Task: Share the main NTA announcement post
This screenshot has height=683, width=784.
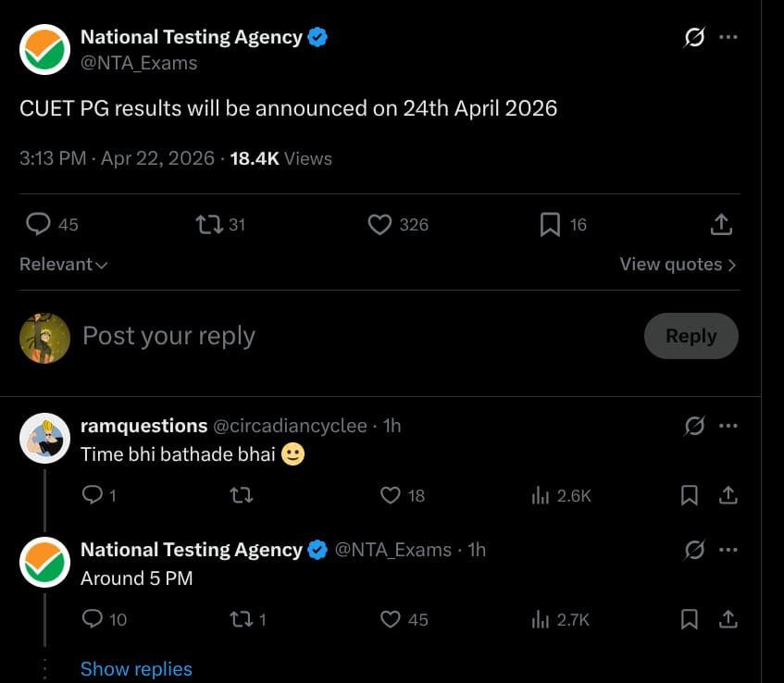Action: coord(722,225)
